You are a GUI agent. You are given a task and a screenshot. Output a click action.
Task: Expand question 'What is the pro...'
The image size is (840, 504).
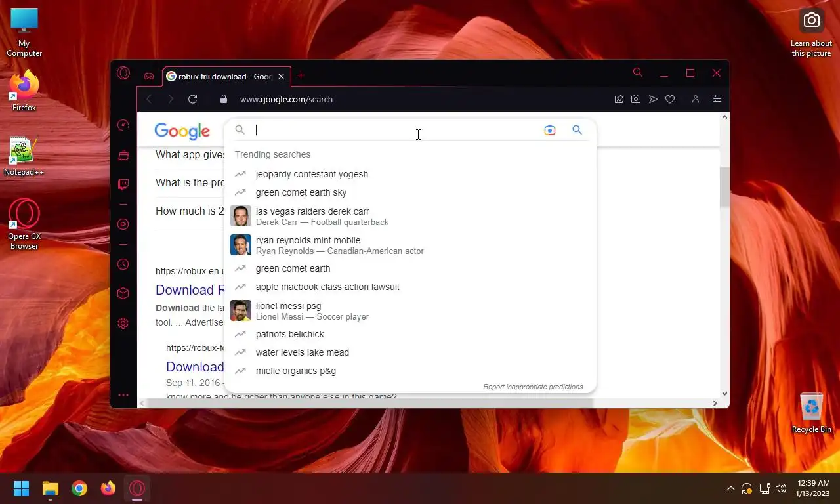(x=190, y=183)
